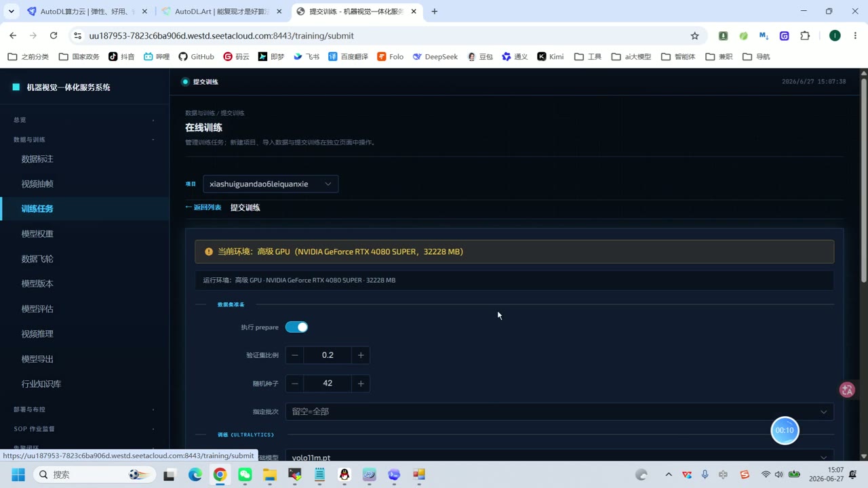Open the 哔哩 bookmark

click(x=157, y=56)
